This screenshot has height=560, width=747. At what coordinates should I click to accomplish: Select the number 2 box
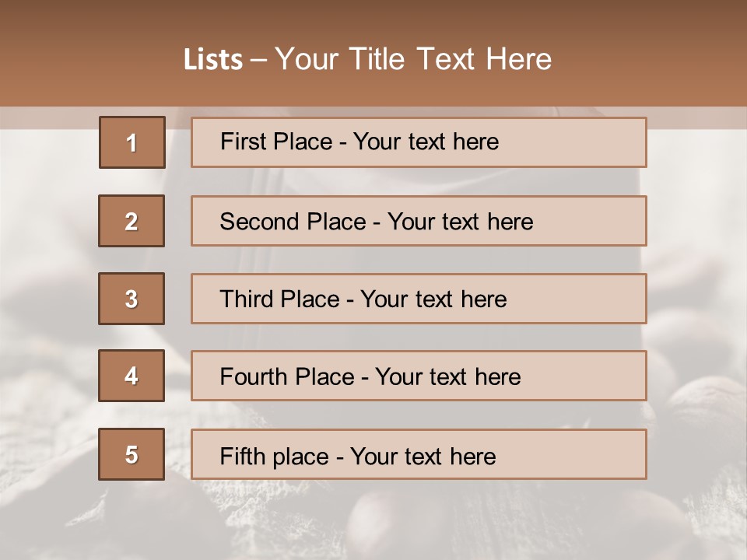[132, 221]
